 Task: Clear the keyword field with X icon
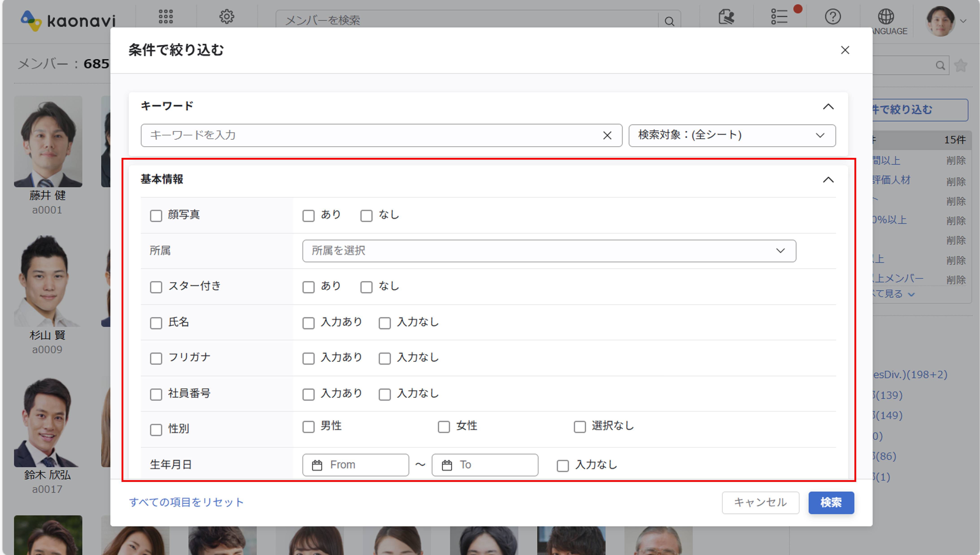(x=607, y=135)
